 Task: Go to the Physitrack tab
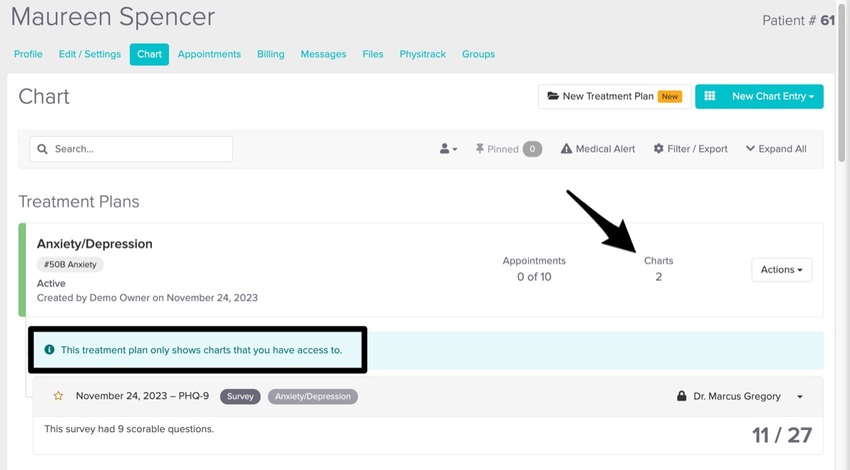click(422, 54)
